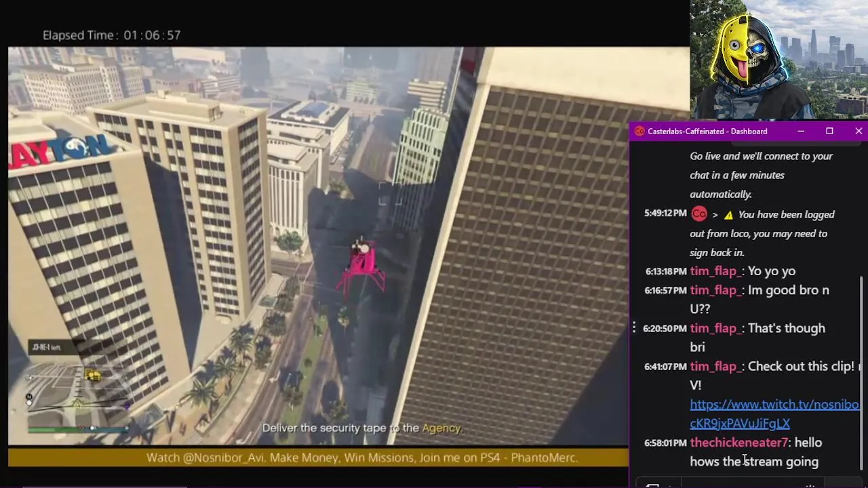Click the Casterlabs logo in title bar
This screenshot has width=868, height=488.
(x=639, y=131)
